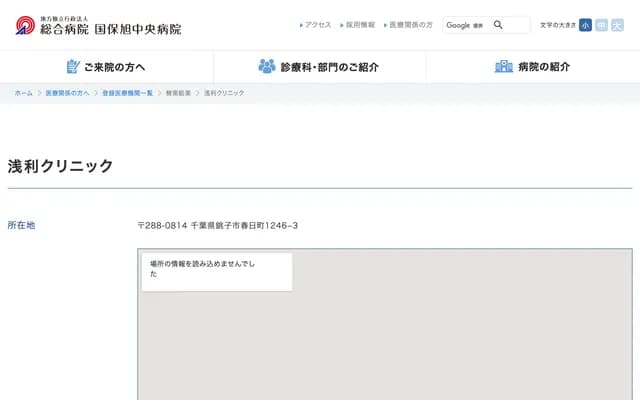Open the 採用情報 link
Screen dimensions: 640x400
point(358,25)
